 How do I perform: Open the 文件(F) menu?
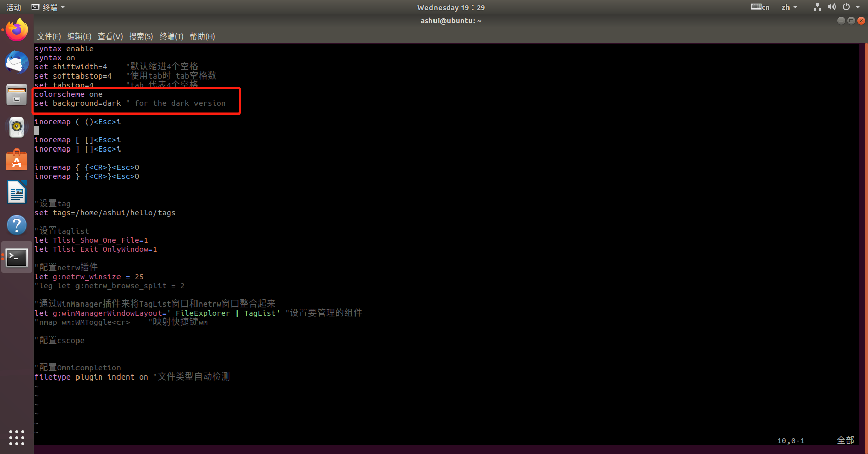49,36
